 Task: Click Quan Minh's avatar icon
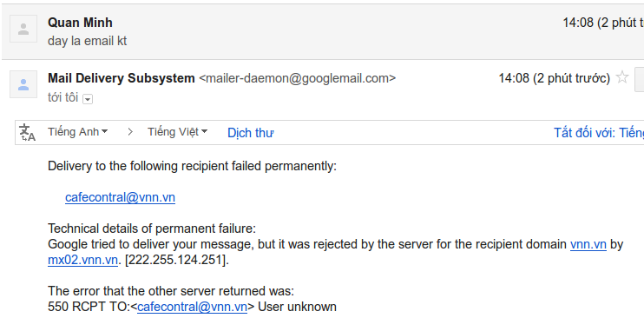click(x=23, y=29)
